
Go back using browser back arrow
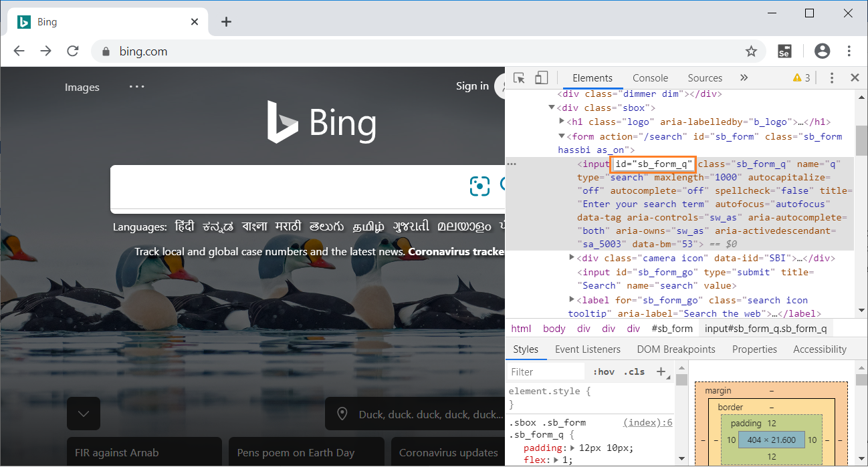coord(19,51)
